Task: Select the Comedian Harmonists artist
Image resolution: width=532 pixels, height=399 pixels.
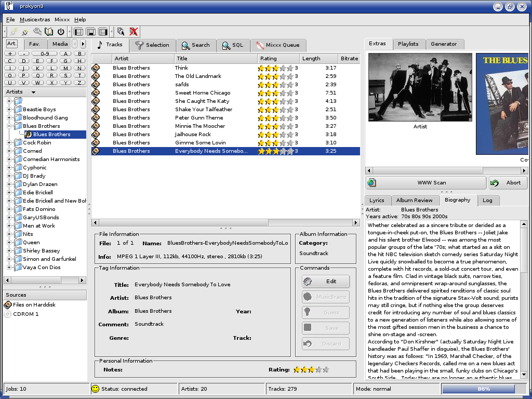Action: [x=51, y=159]
